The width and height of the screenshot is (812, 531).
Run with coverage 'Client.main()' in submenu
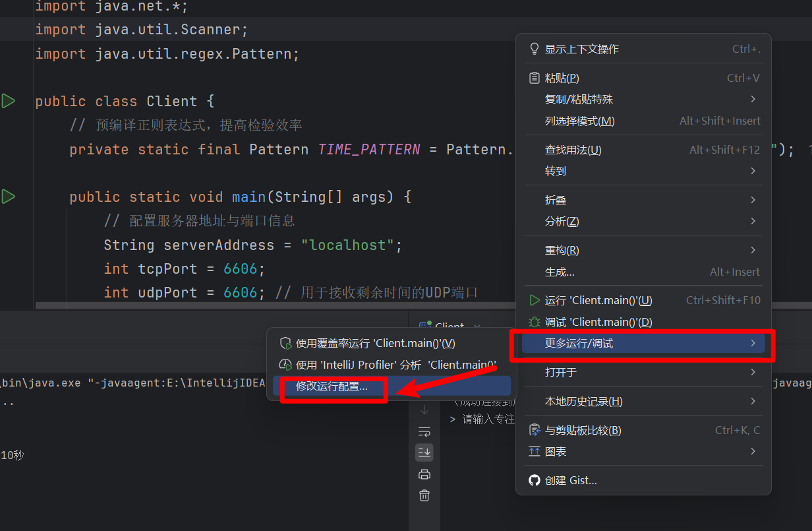coord(375,343)
